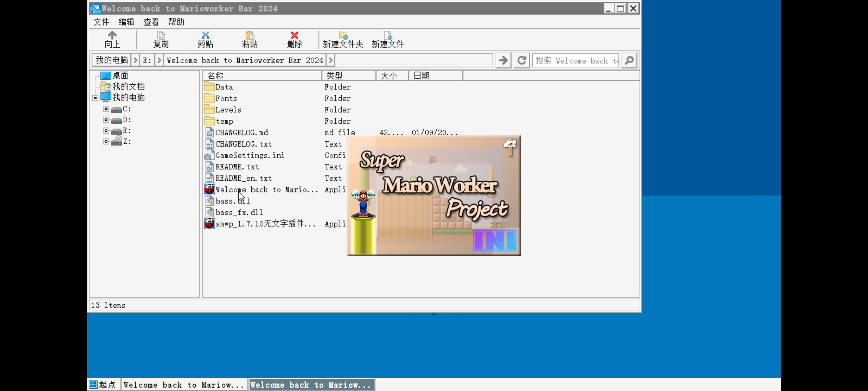Select the README.txt file name

(x=237, y=167)
